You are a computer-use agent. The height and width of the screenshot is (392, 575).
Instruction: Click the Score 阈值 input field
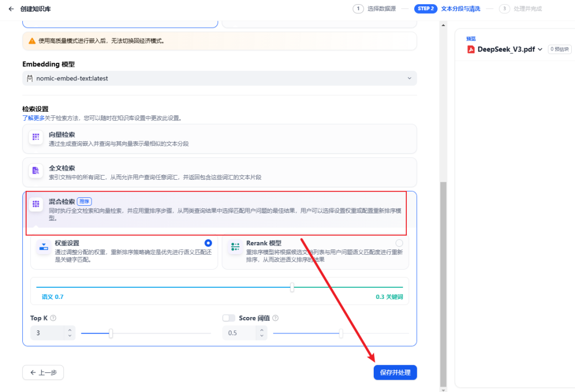(240, 332)
